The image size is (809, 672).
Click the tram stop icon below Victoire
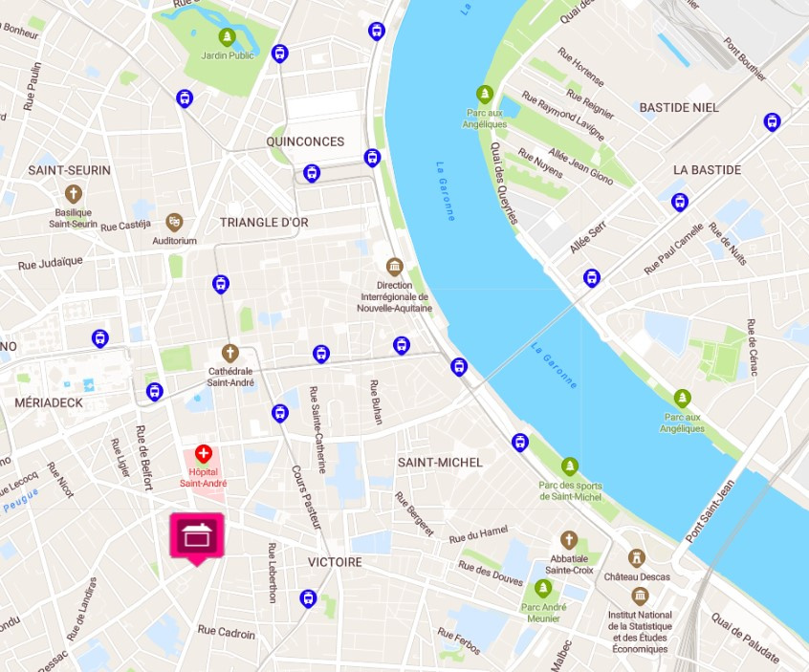click(308, 598)
